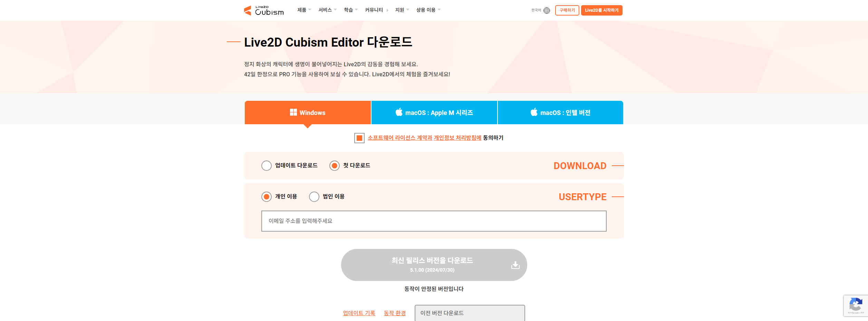This screenshot has width=868, height=321.
Task: Agree to license by toggling the checkbox
Action: (359, 138)
